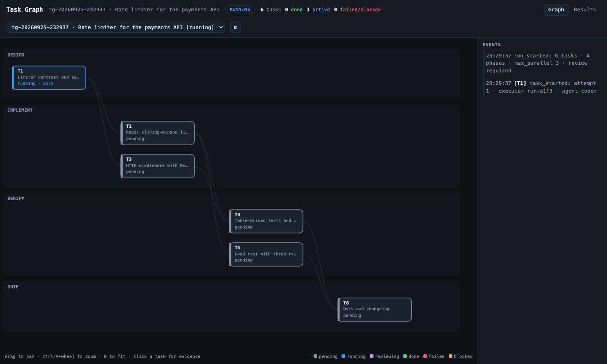Click the run ID tg-20260925-232937 header text
The image size is (607, 364).
coord(77,10)
